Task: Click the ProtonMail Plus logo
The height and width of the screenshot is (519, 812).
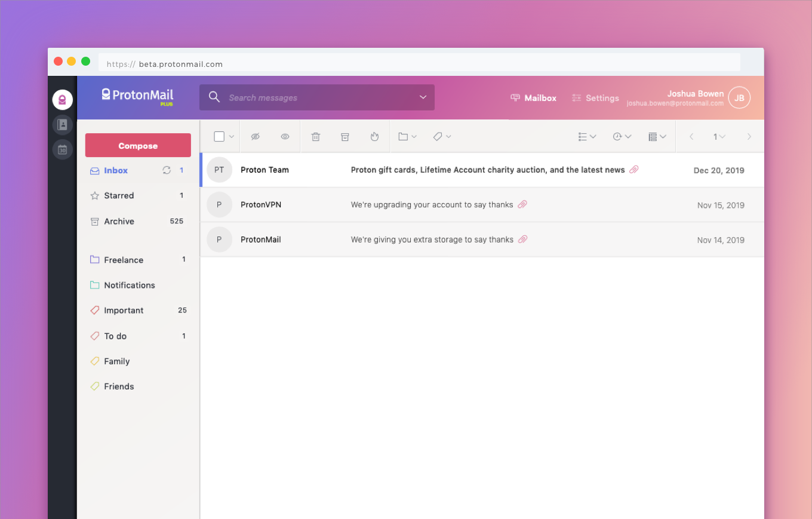Action: (137, 97)
